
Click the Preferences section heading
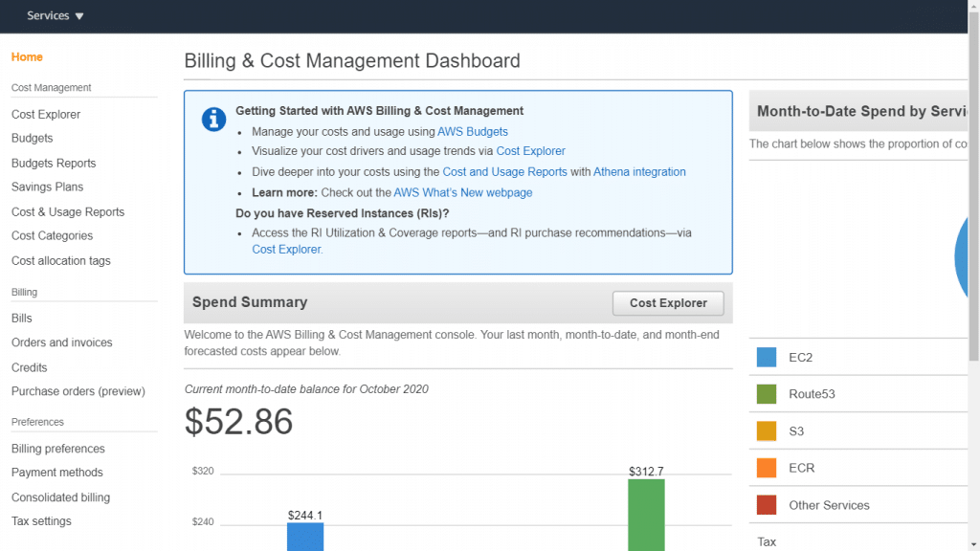click(x=37, y=422)
